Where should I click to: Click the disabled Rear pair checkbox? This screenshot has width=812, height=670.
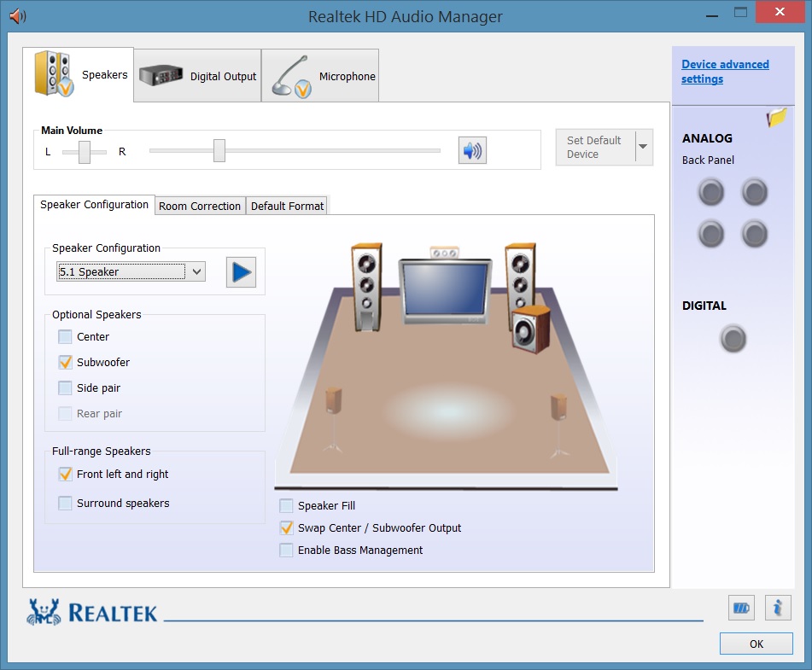click(x=65, y=414)
